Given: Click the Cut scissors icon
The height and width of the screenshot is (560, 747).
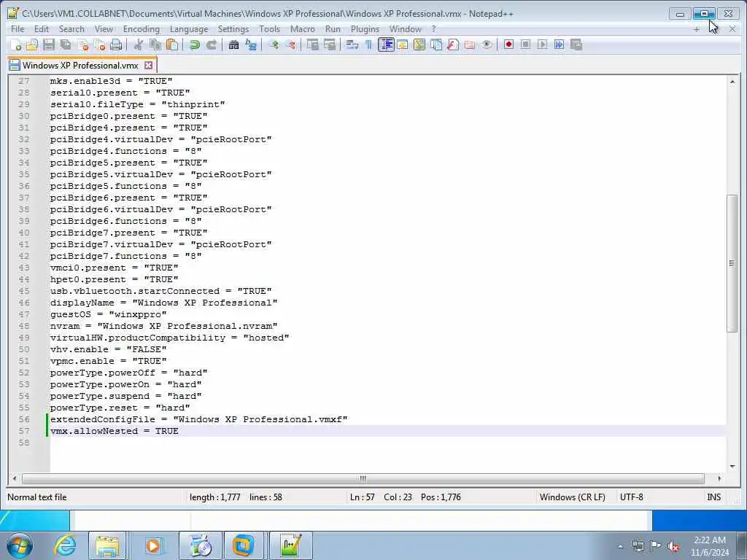Looking at the screenshot, I should pos(139,44).
